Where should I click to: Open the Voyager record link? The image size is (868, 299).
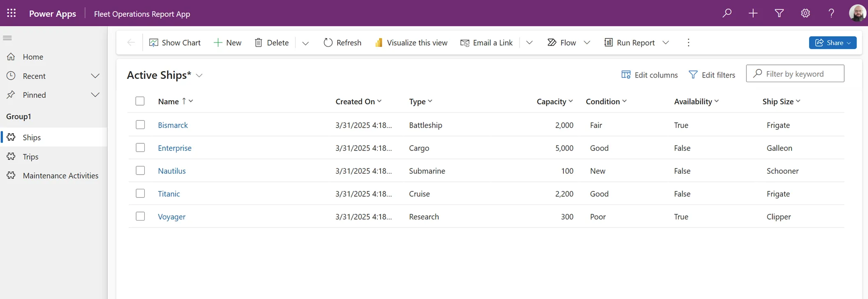(172, 216)
